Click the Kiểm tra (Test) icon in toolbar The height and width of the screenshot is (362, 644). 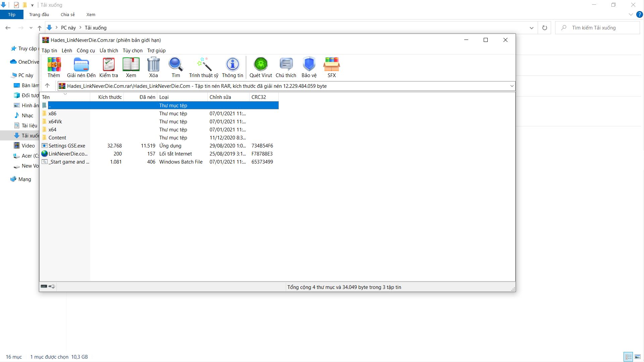point(108,67)
